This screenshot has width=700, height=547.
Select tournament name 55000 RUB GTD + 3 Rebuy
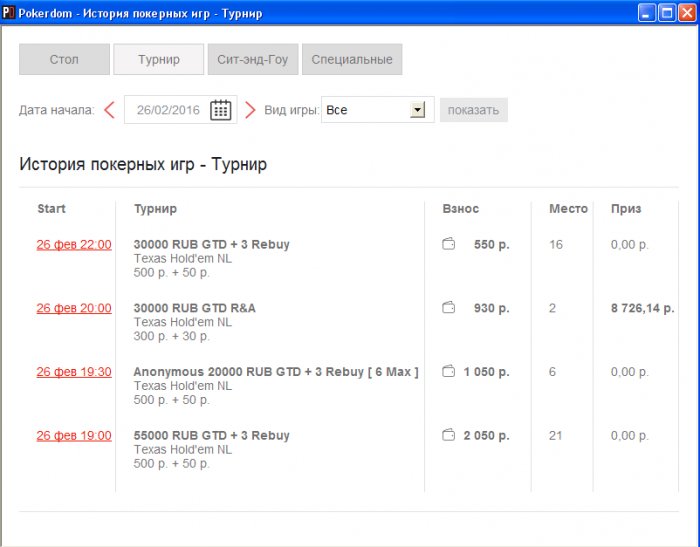(x=212, y=435)
